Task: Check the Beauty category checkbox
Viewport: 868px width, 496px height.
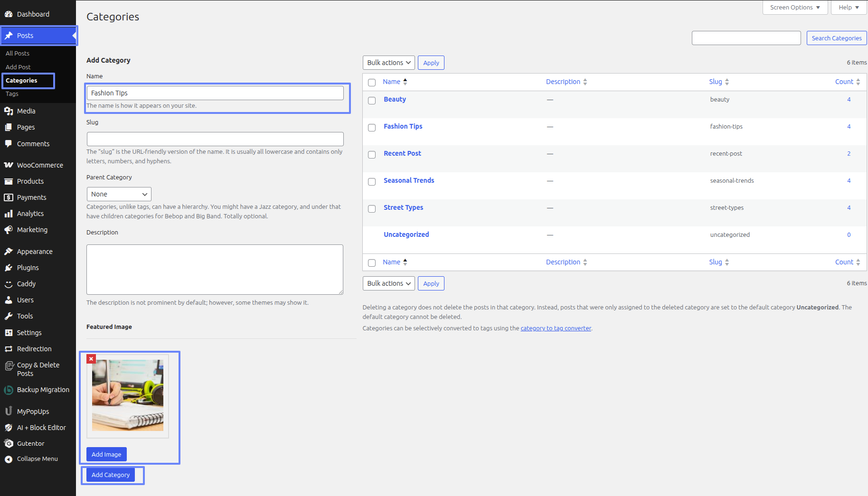Action: click(372, 101)
